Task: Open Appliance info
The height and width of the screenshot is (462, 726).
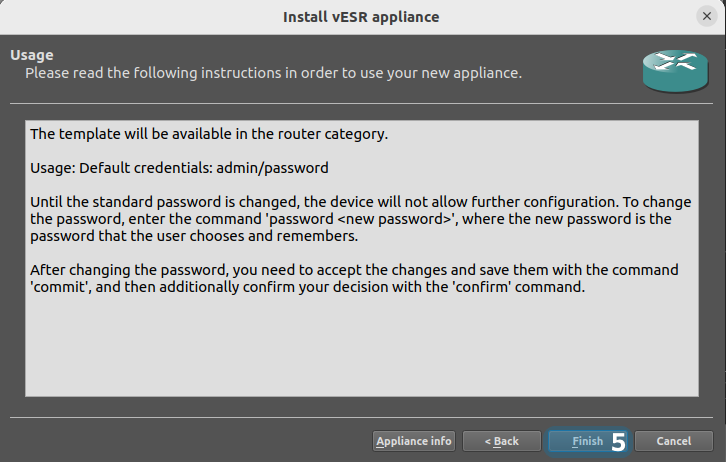Action: 414,441
